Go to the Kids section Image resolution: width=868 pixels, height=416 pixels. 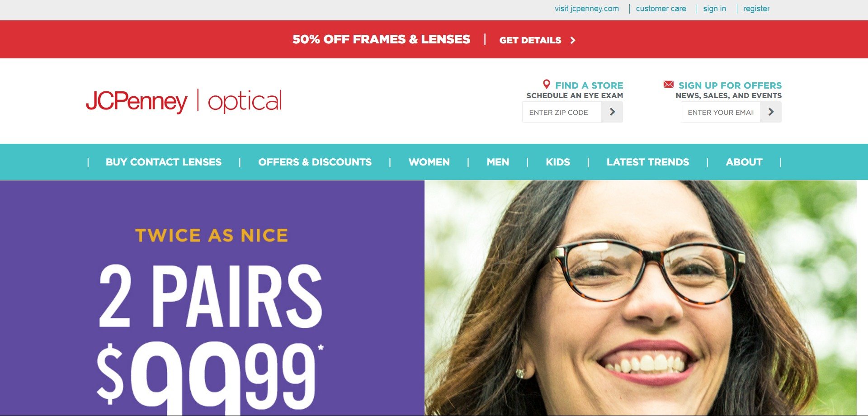pos(558,162)
